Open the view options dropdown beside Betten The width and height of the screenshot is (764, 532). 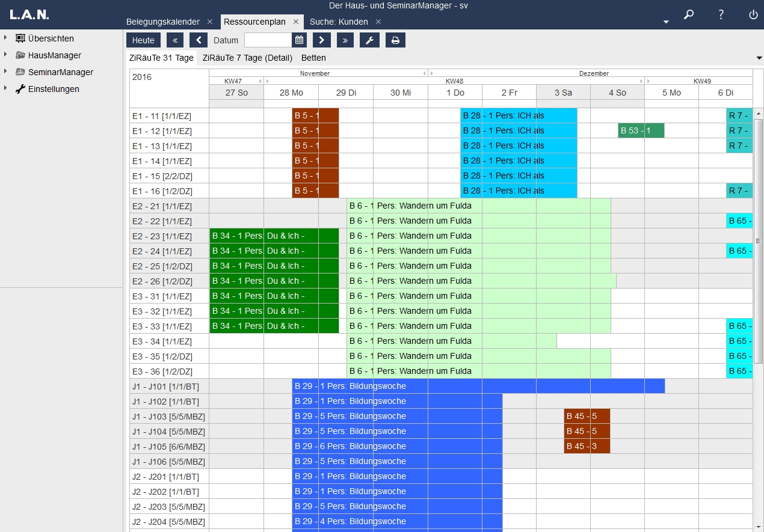pyautogui.click(x=759, y=58)
